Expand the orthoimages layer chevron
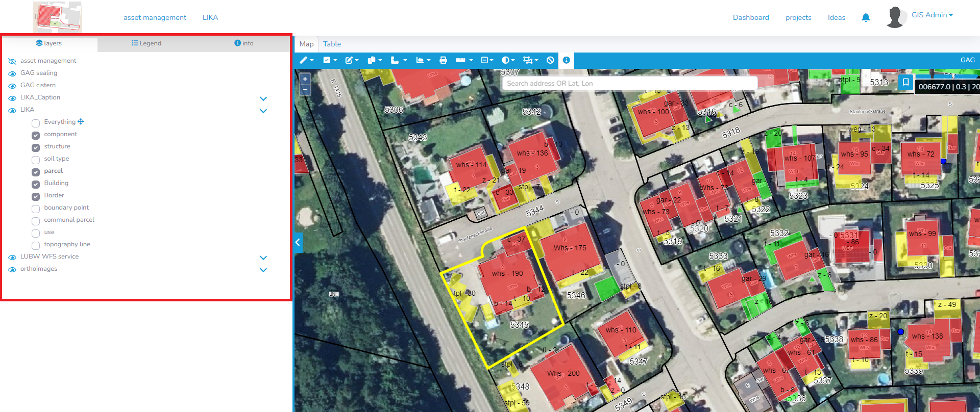Viewport: 980px width, 412px height. point(263,270)
